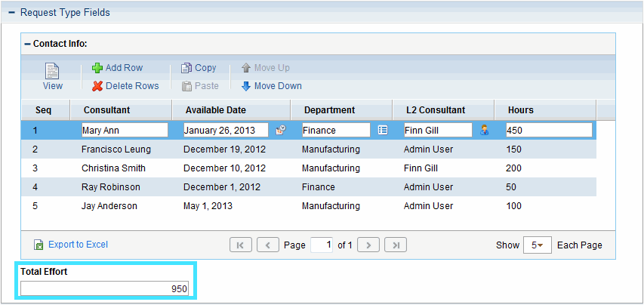Open the Available Date calendar picker
The width and height of the screenshot is (644, 305).
280,130
